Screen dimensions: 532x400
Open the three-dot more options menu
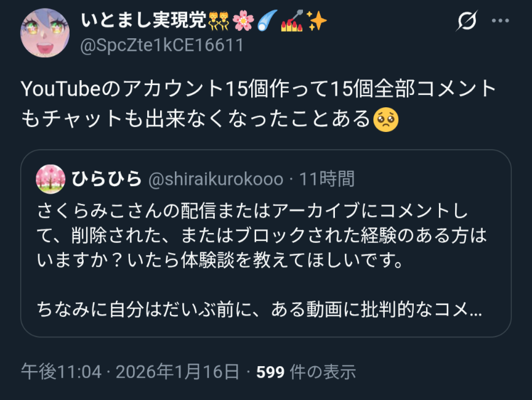(501, 21)
